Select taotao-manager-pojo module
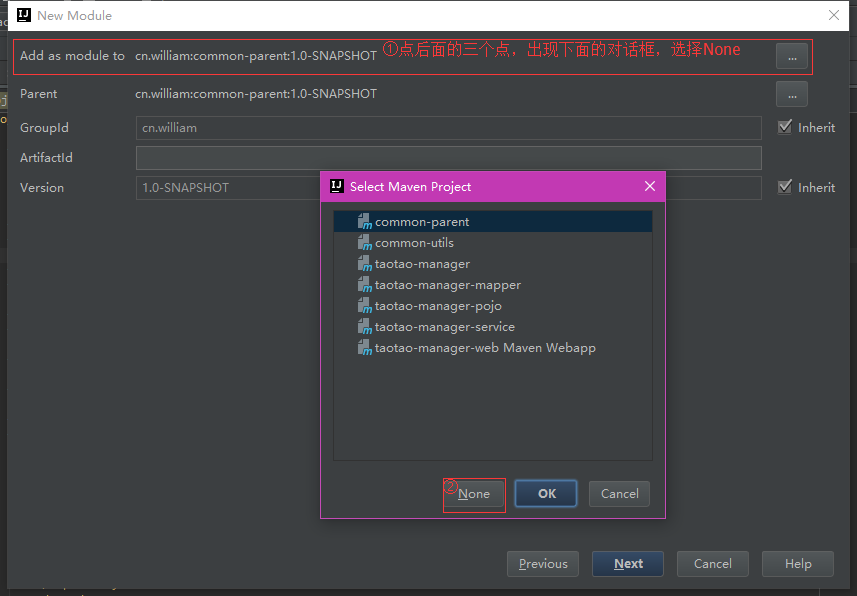Screen dimensions: 857x596 pos(492,306)
